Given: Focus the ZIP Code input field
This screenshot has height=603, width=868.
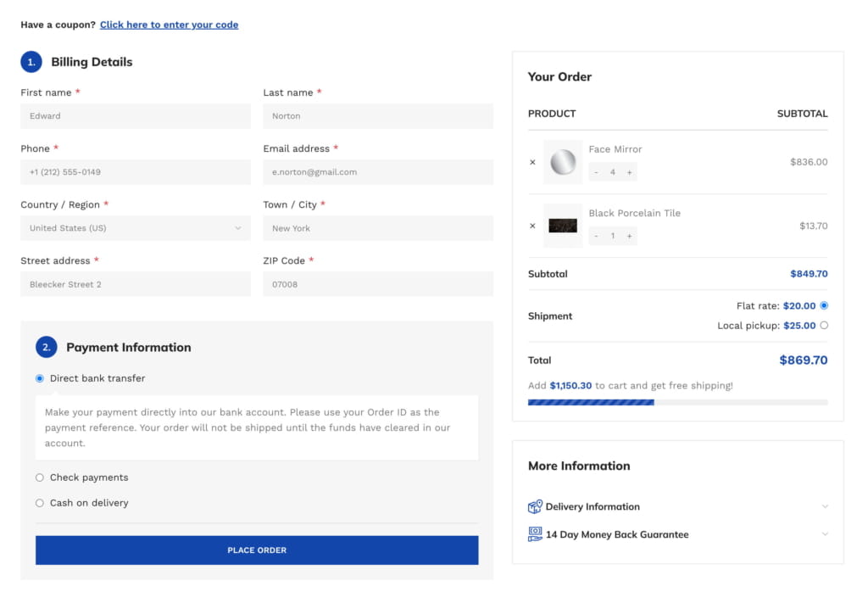Looking at the screenshot, I should click(x=378, y=284).
